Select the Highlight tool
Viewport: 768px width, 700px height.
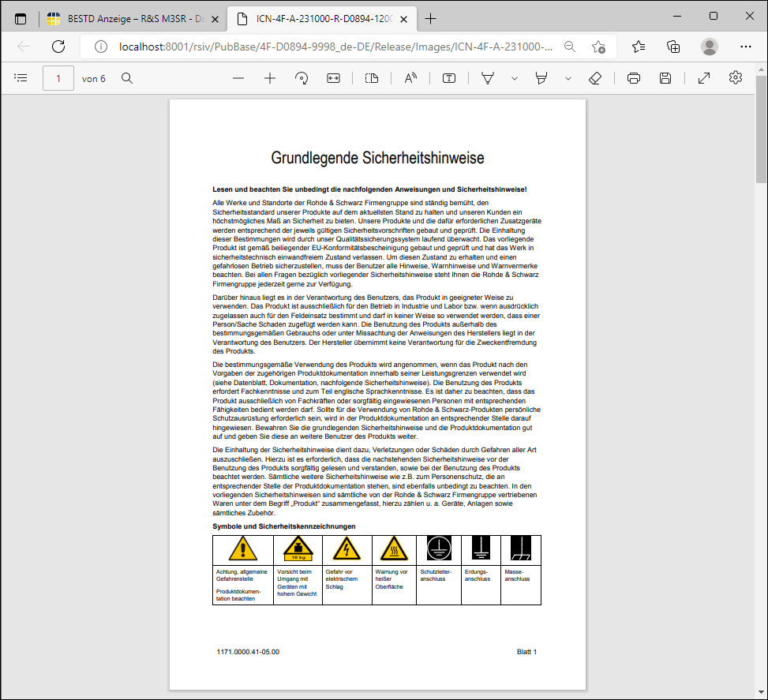pos(542,77)
